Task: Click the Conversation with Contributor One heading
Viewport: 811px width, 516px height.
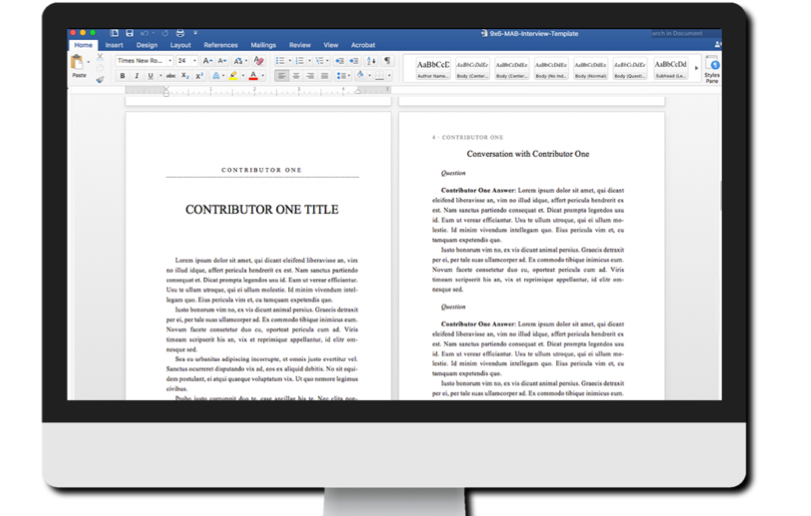Action: (x=528, y=154)
